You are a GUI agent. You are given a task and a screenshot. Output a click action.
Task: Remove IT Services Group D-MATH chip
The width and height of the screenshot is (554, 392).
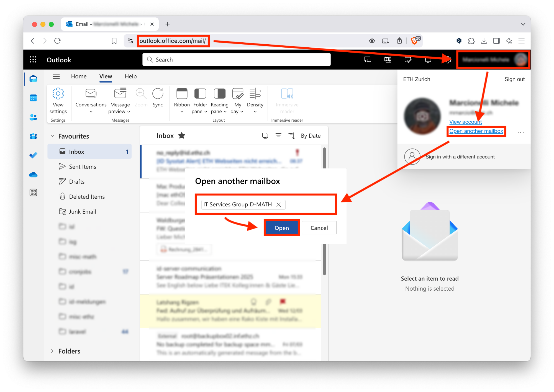279,204
